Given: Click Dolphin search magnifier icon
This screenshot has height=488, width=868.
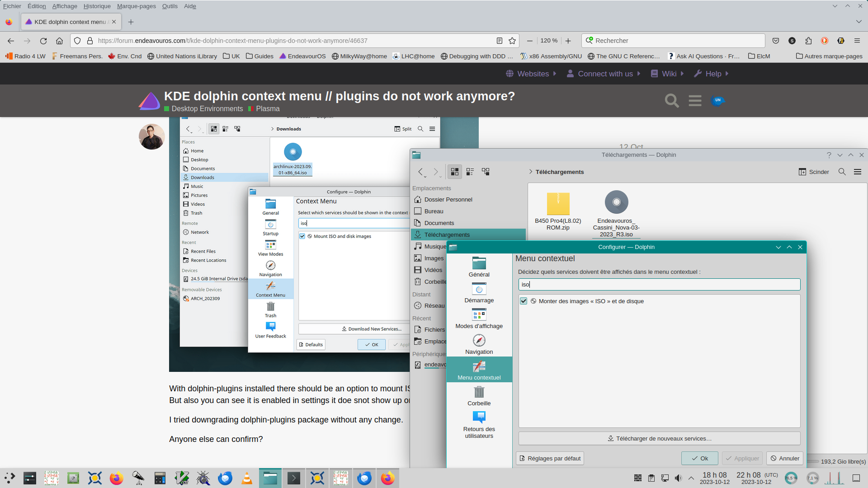Looking at the screenshot, I should [842, 172].
